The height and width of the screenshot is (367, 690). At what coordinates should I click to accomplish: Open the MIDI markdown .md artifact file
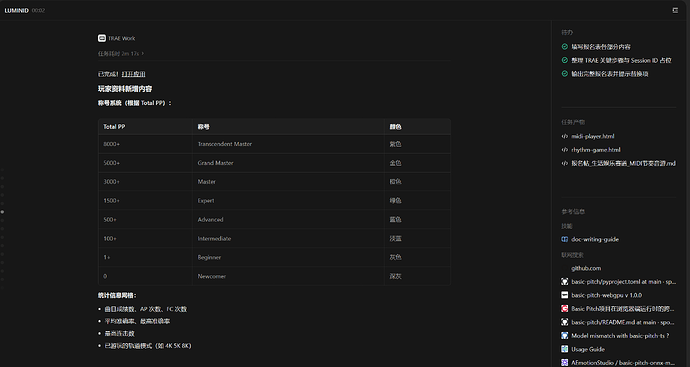[623, 163]
